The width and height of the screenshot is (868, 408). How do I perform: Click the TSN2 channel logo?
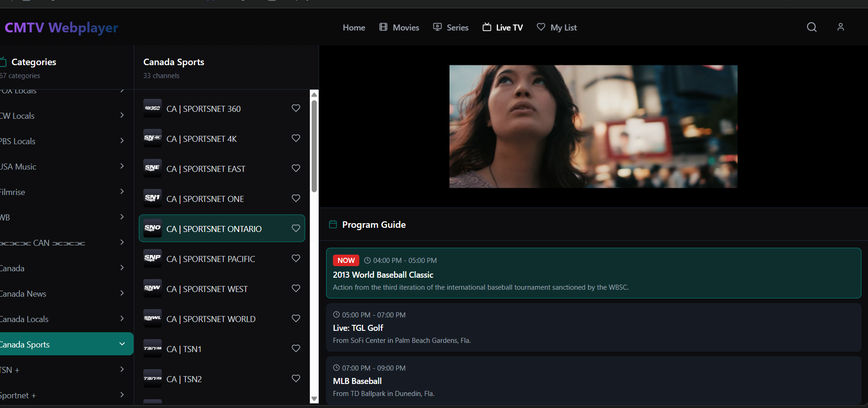153,378
